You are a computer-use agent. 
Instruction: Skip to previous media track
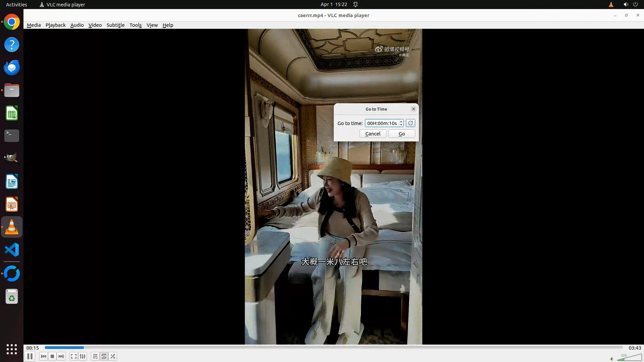tap(43, 356)
